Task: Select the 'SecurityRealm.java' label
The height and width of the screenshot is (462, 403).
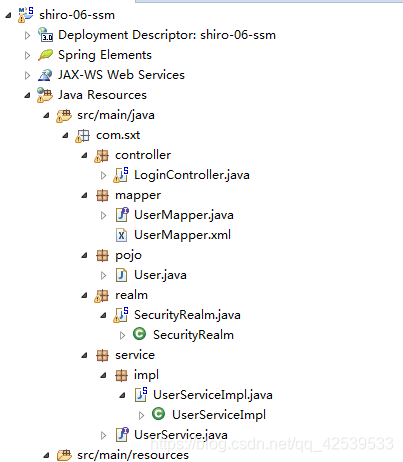Action: (187, 315)
